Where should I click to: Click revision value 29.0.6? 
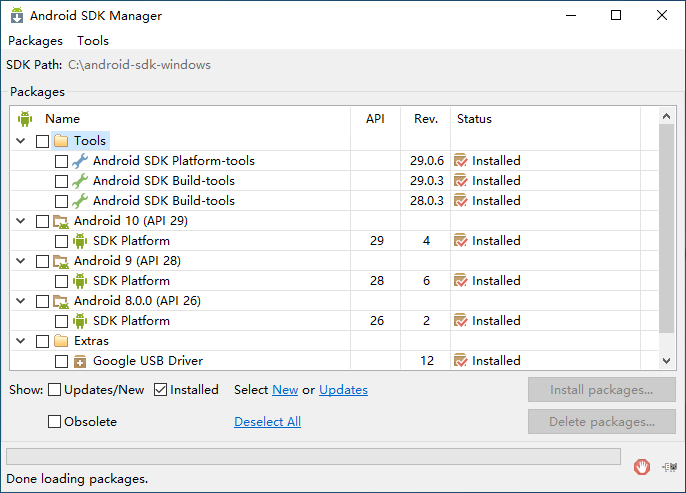(427, 161)
